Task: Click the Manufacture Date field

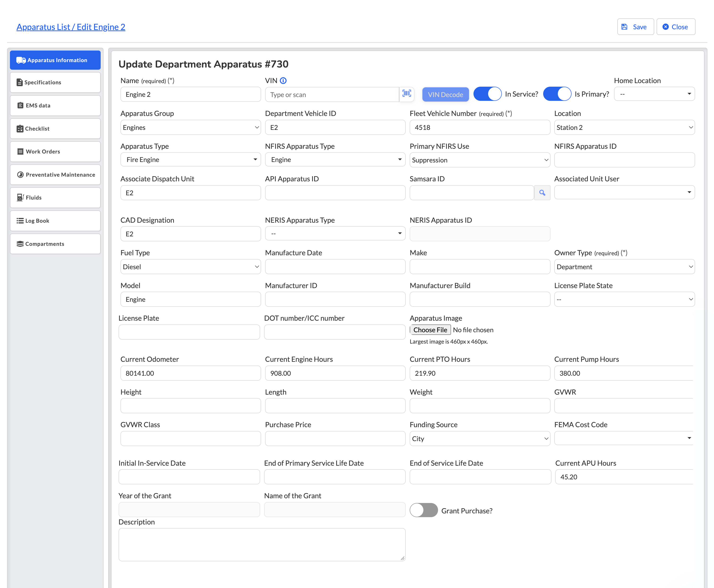Action: (335, 267)
